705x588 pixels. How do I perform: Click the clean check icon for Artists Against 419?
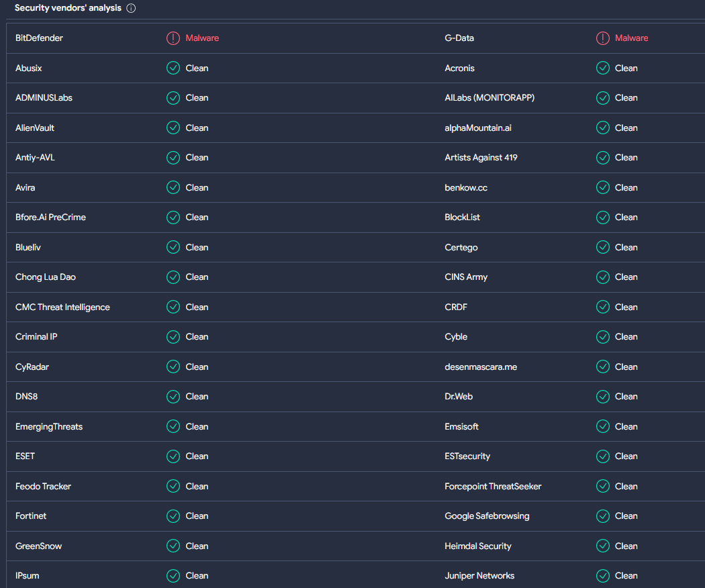[x=603, y=157]
